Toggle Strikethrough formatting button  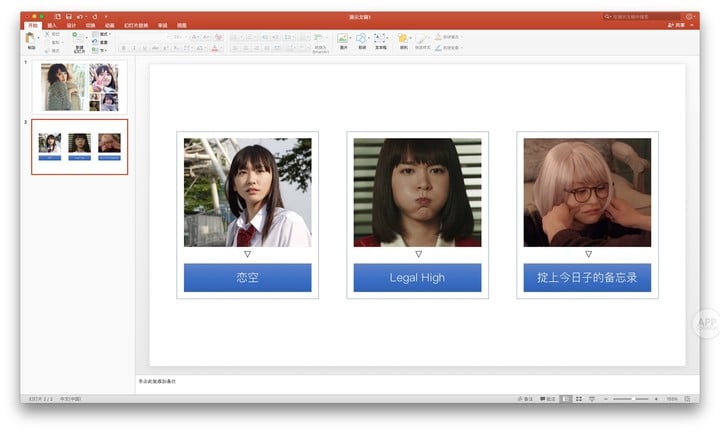click(x=155, y=48)
